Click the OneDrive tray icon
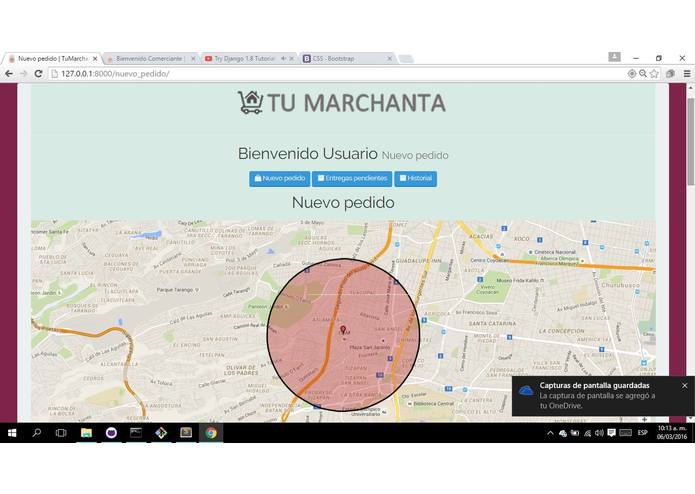 [563, 433]
